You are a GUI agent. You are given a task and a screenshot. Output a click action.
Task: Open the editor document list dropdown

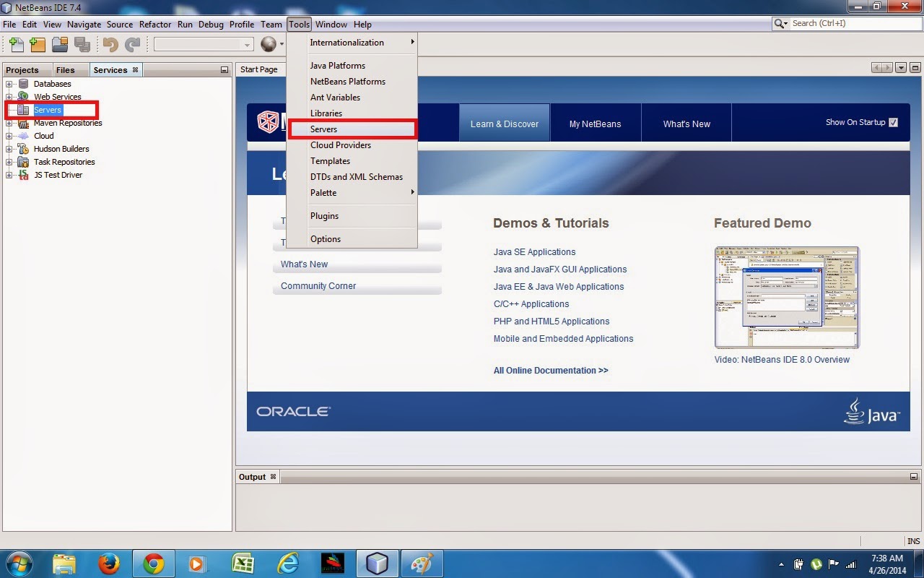click(900, 68)
